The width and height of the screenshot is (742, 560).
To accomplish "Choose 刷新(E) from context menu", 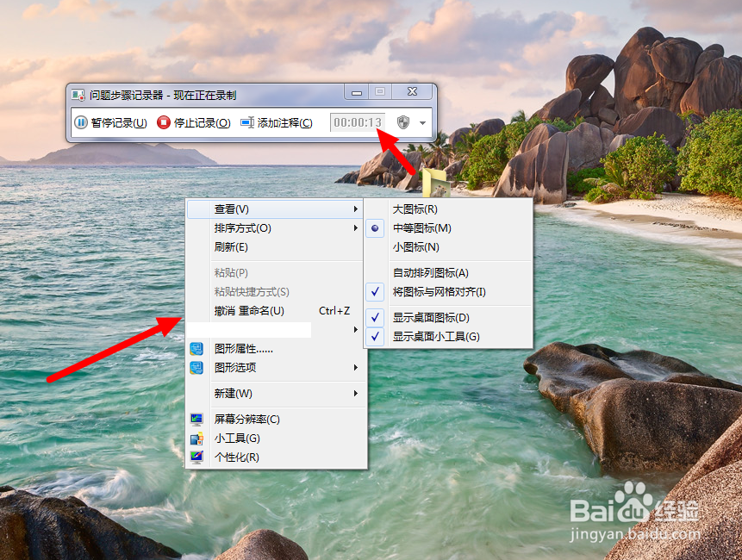I will click(276, 247).
